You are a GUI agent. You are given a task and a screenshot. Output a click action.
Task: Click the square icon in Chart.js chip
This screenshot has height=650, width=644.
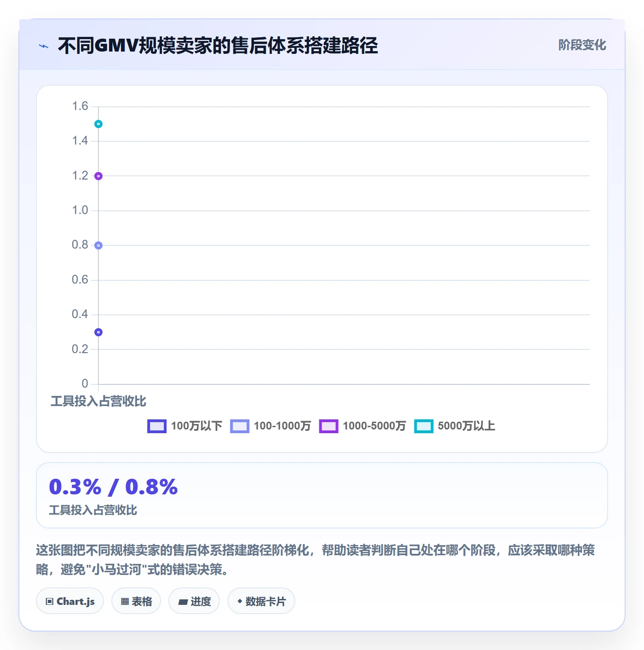point(50,601)
